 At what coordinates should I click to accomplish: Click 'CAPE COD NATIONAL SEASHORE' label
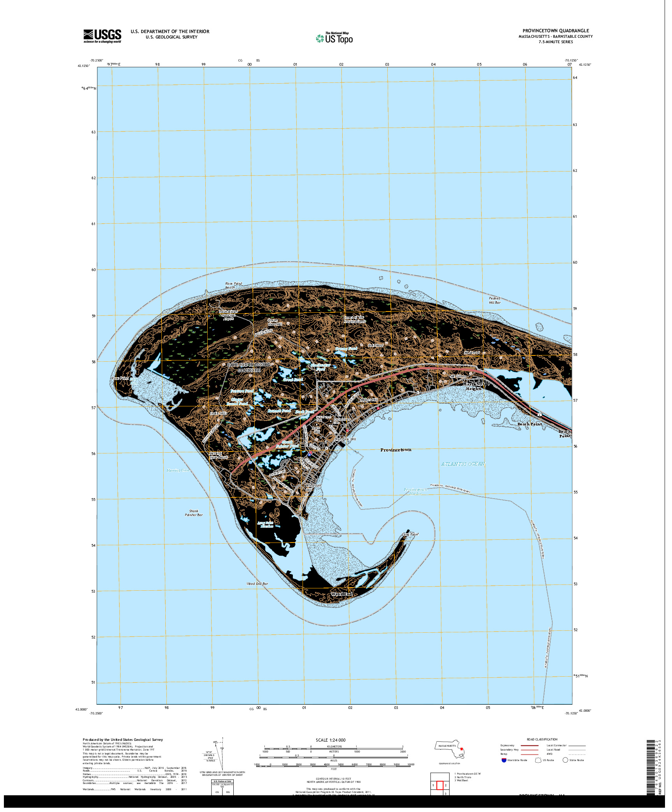point(249,367)
